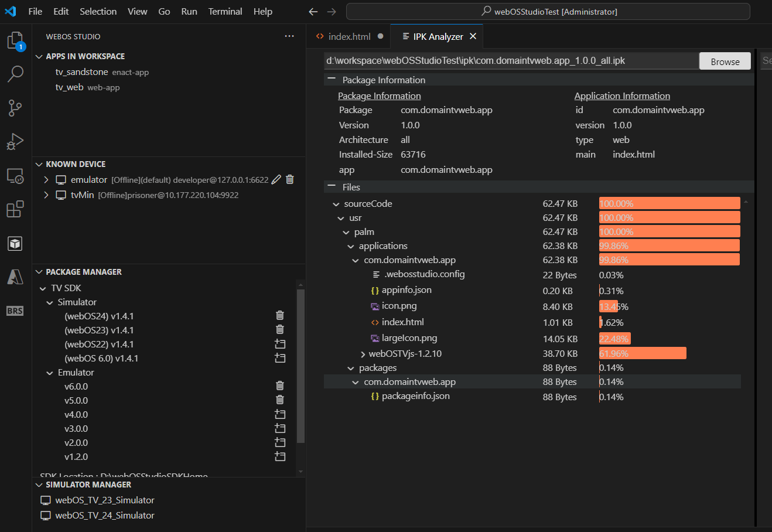This screenshot has height=532, width=772.
Task: Click the IPK file path field
Action: (511, 61)
